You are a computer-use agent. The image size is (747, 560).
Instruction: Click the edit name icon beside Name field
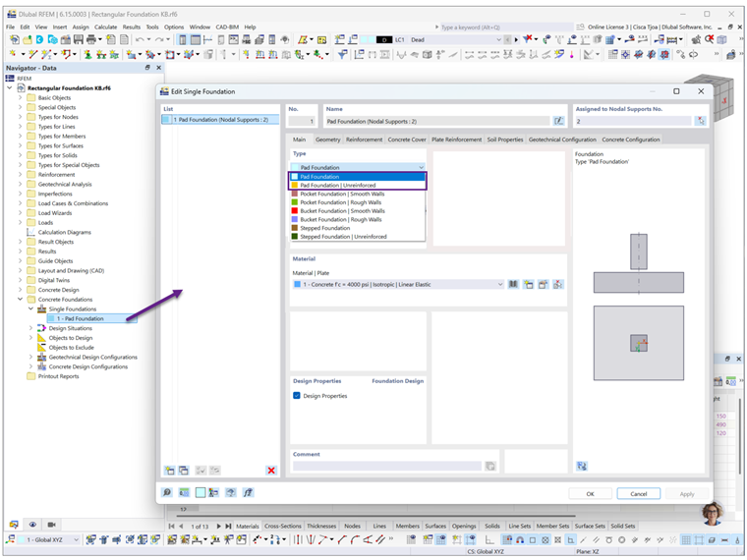558,121
